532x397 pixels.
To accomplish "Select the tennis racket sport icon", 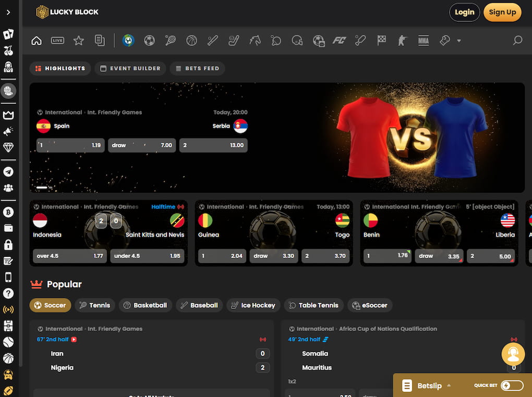I will coord(171,41).
